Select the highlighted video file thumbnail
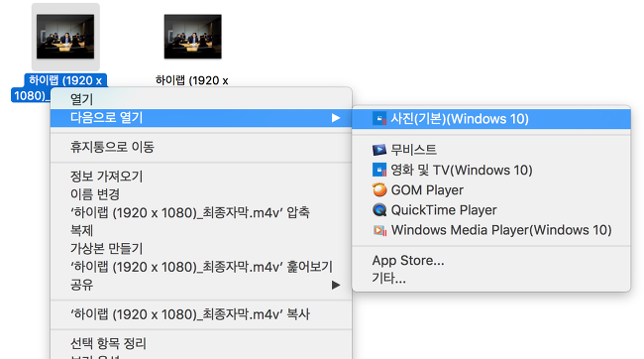Viewport: 644px width, 359px height. click(65, 37)
